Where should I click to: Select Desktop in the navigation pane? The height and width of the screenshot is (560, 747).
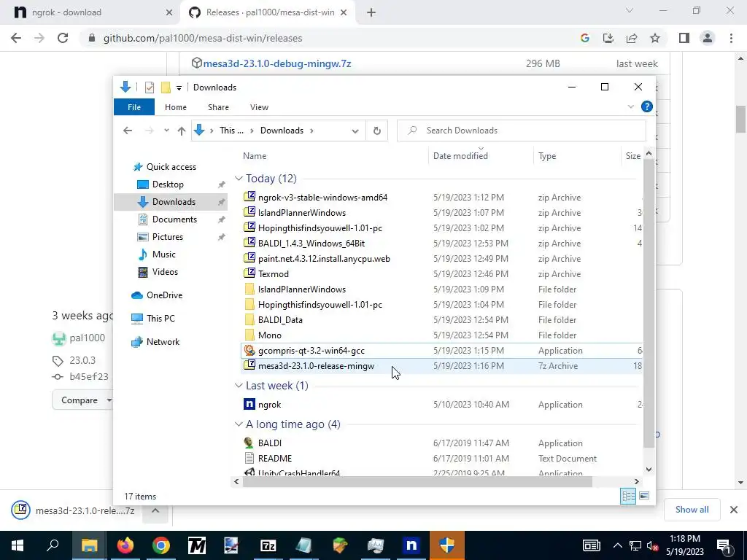tap(168, 184)
